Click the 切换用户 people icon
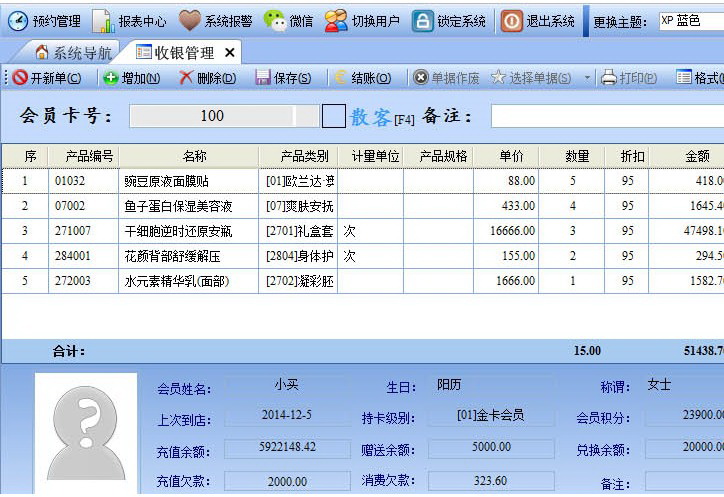The image size is (724, 497). click(336, 21)
